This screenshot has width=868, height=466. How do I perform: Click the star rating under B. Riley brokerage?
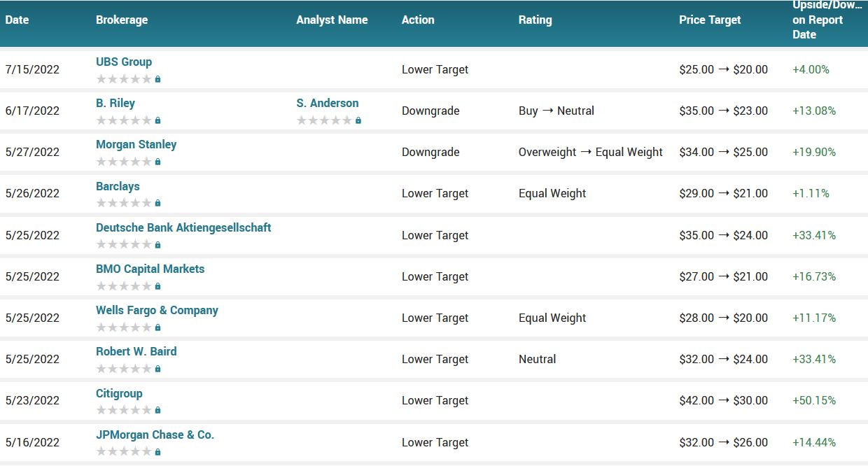(x=124, y=120)
